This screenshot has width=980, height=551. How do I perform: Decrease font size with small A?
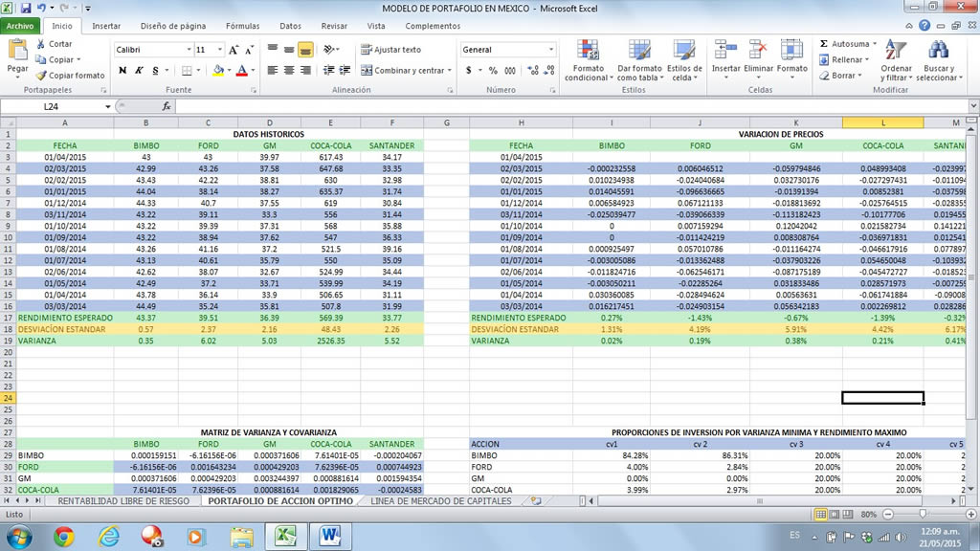pos(249,50)
